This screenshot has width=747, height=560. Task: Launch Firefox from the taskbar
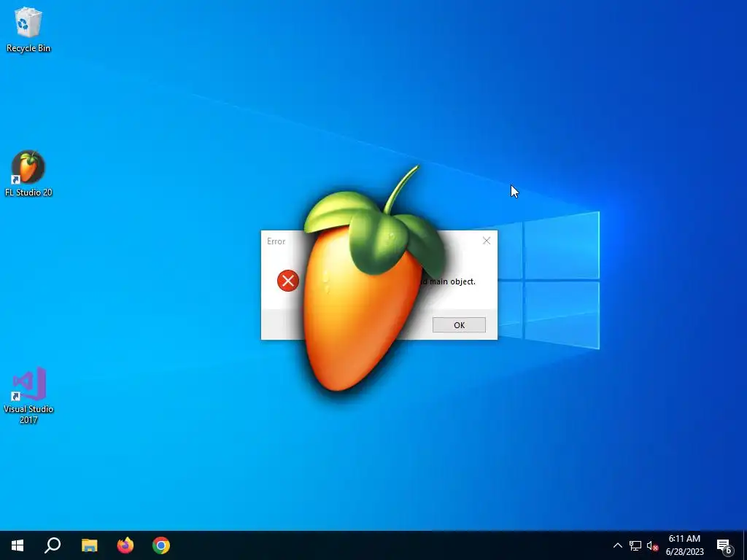point(125,545)
